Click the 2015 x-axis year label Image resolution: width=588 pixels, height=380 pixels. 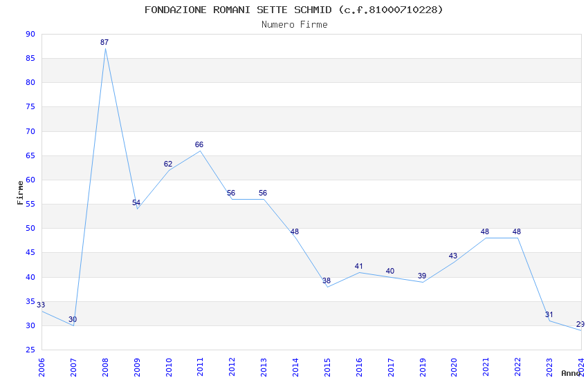[x=327, y=367]
